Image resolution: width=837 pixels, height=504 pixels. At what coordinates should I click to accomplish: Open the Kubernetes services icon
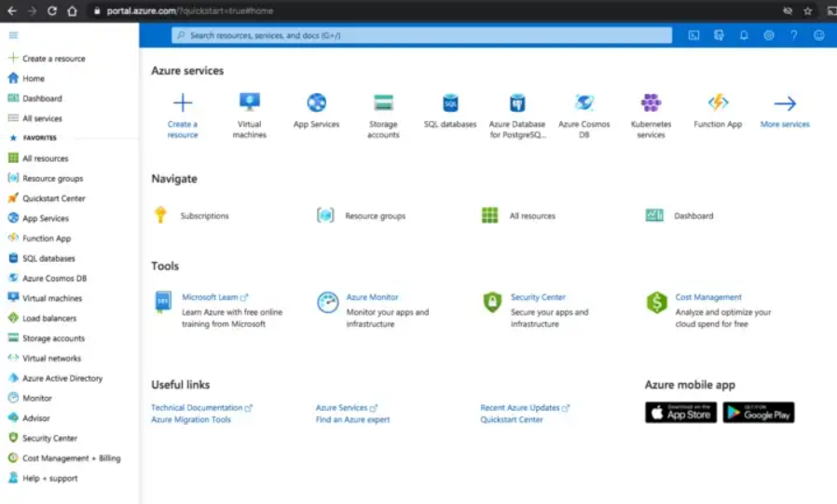[651, 103]
